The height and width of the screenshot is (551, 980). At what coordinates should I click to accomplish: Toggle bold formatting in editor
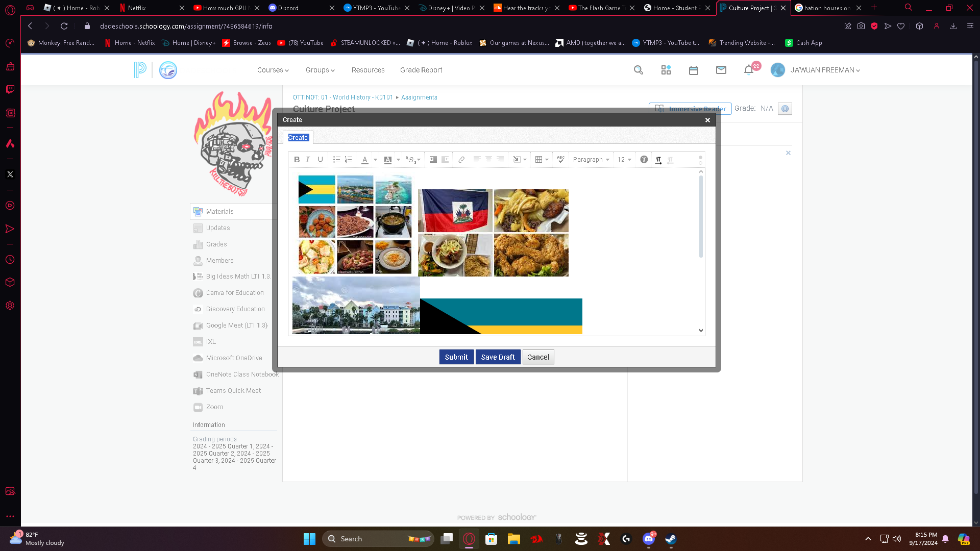pos(297,160)
